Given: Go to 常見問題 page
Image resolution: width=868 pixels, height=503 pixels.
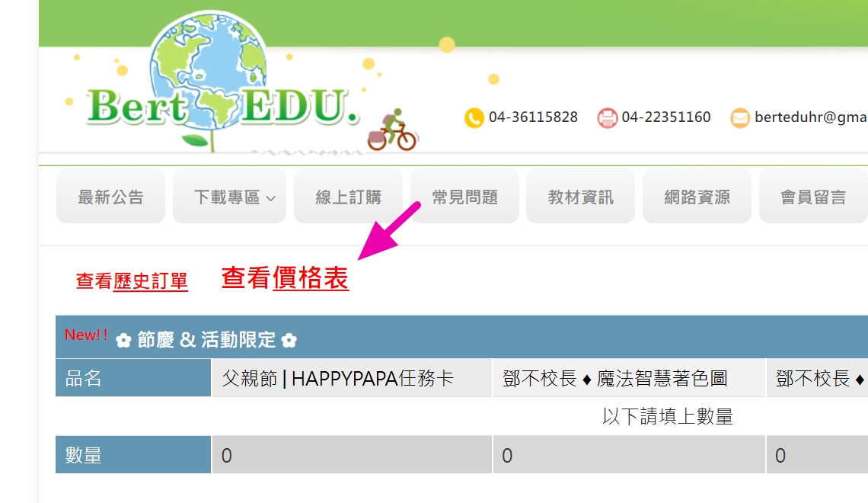Looking at the screenshot, I should tap(464, 197).
